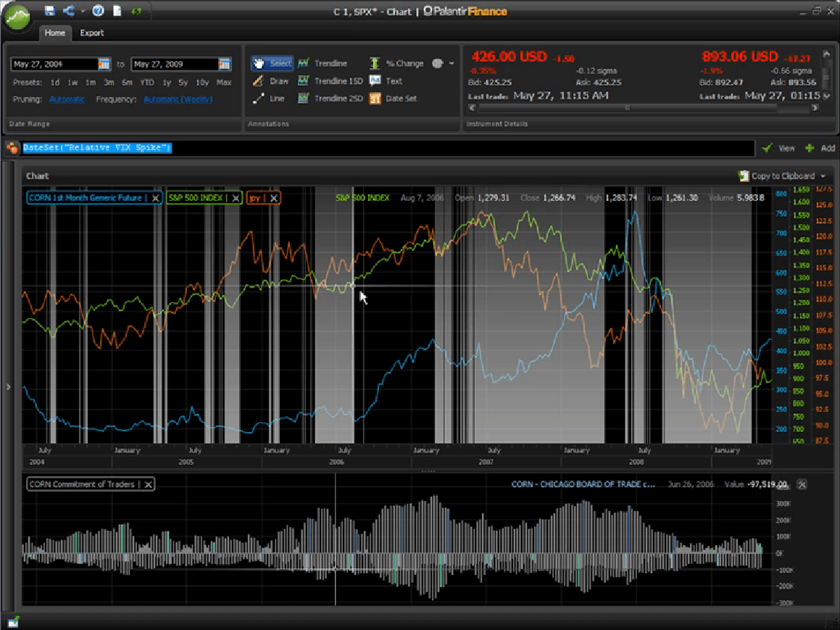
Task: Activate the Trendline tool
Action: coord(323,63)
